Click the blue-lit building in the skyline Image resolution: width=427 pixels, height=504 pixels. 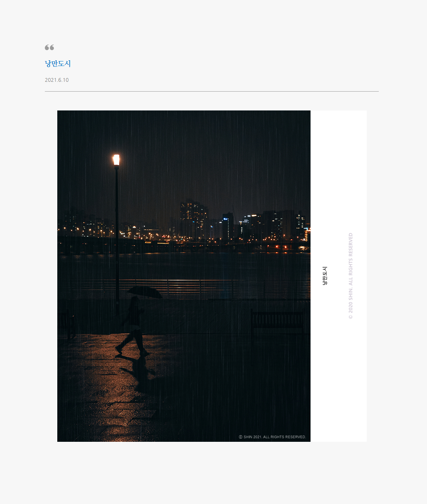[x=228, y=226]
